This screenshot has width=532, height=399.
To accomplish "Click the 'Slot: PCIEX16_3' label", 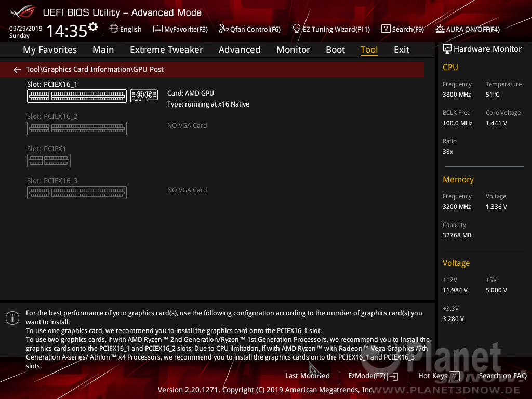I will [x=52, y=181].
